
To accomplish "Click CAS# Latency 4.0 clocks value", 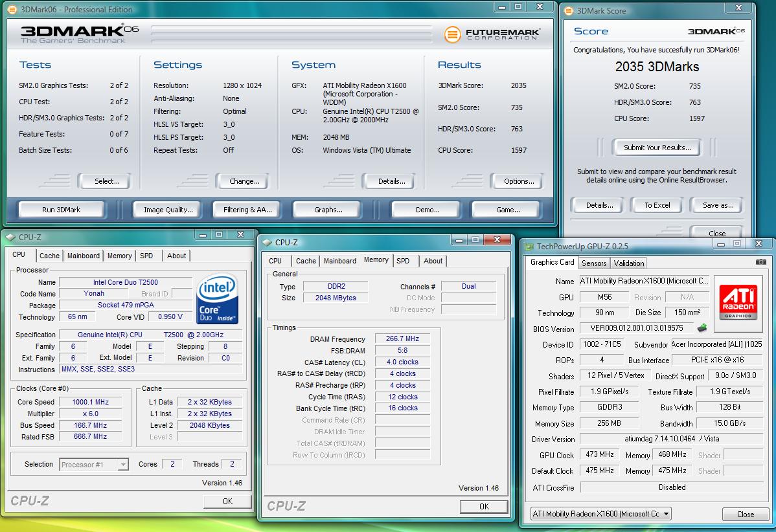I will 402,362.
